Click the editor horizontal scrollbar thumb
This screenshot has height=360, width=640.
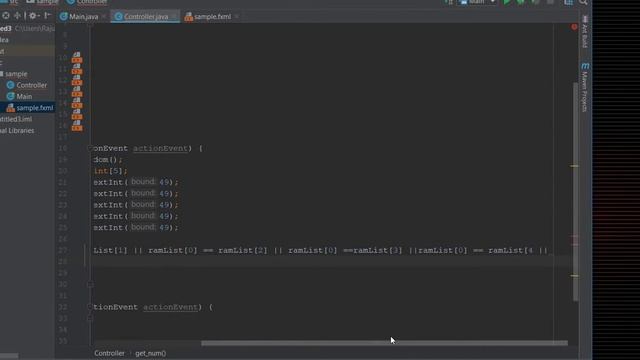pos(384,343)
